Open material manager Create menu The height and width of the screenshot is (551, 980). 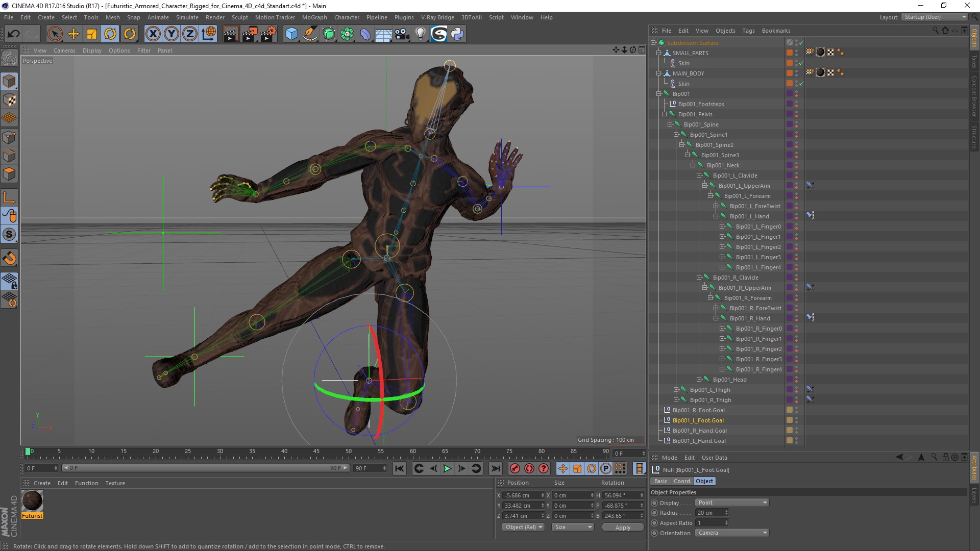pyautogui.click(x=42, y=483)
